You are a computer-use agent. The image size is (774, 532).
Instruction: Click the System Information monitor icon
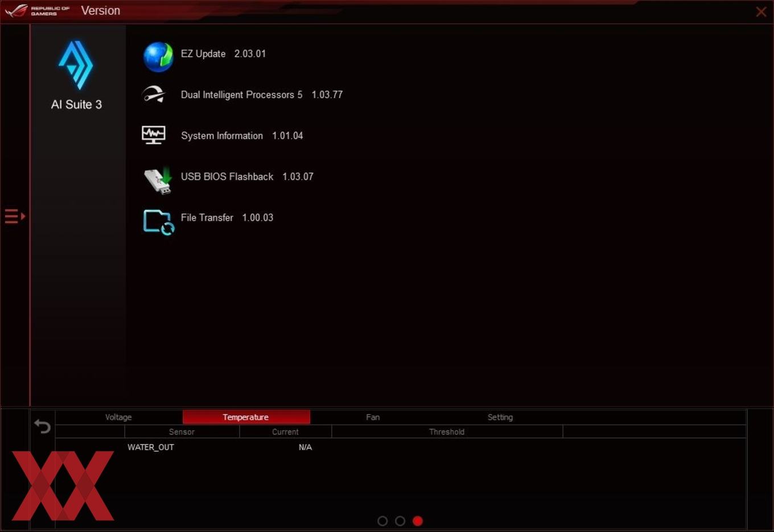click(154, 135)
